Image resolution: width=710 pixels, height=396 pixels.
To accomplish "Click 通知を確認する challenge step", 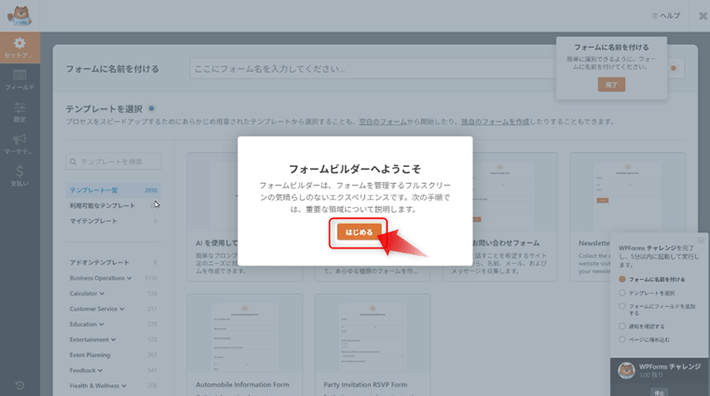I will [x=642, y=326].
